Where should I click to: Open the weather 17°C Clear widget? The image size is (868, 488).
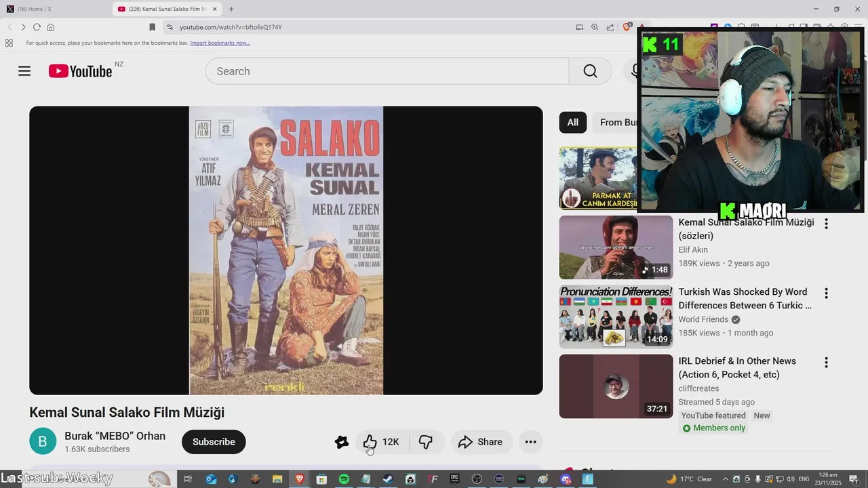pyautogui.click(x=689, y=479)
